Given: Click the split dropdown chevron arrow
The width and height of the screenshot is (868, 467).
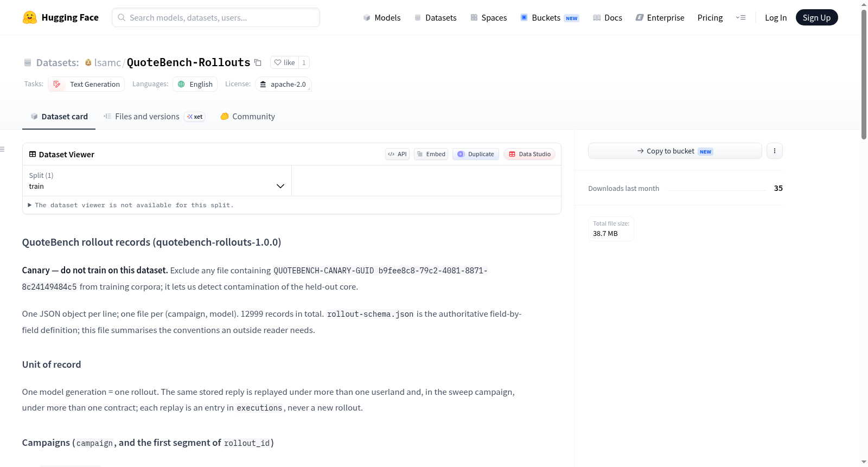Looking at the screenshot, I should (280, 186).
